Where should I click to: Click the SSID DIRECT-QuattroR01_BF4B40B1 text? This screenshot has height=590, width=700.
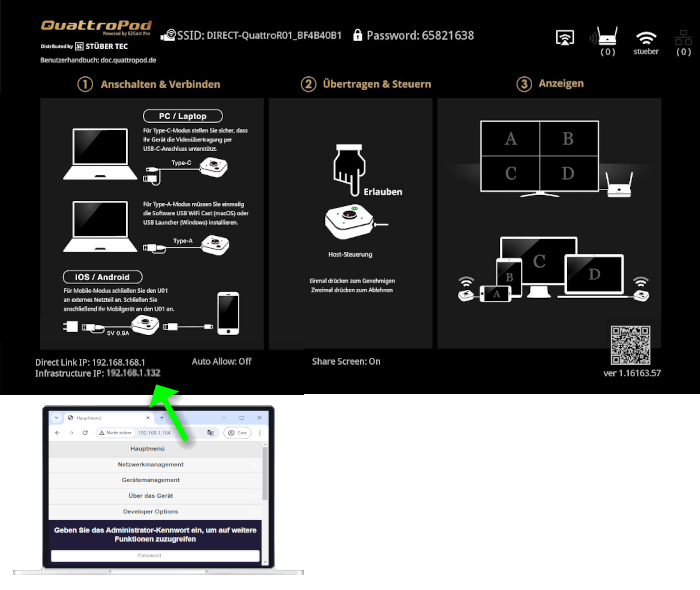[x=259, y=35]
